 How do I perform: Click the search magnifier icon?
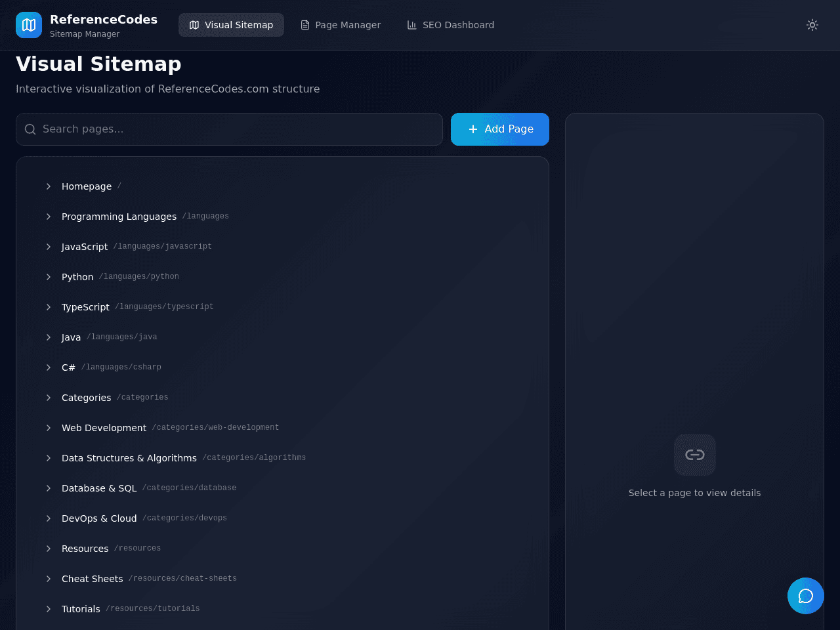30,129
